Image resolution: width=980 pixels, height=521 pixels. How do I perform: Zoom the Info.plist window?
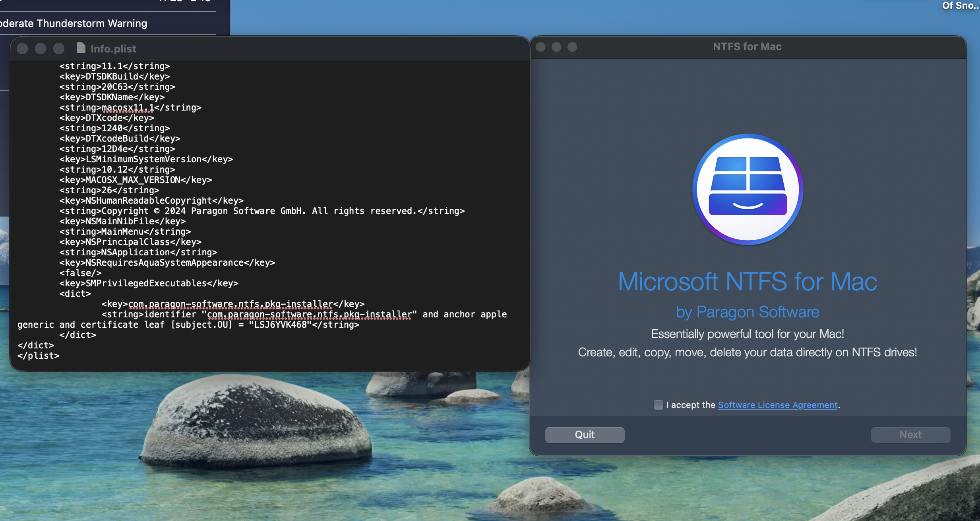[x=59, y=49]
